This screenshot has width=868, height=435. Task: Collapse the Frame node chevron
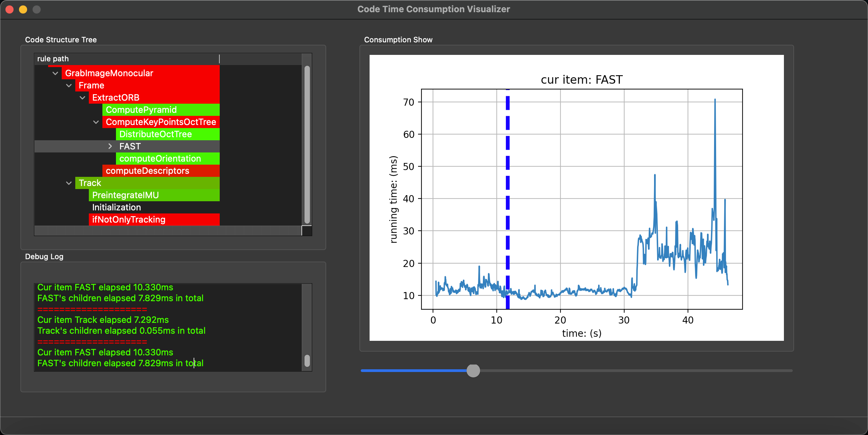(x=69, y=85)
